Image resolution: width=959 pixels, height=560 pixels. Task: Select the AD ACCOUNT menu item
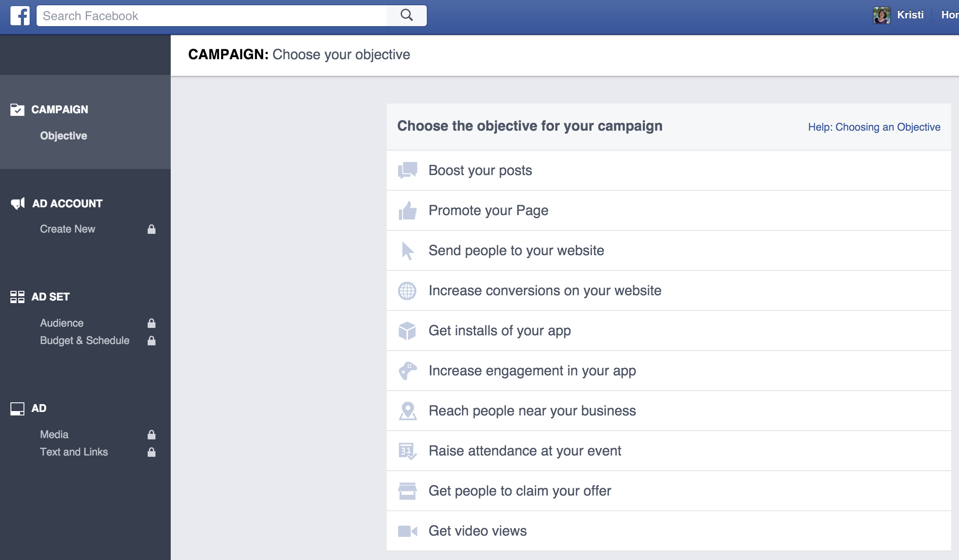67,203
